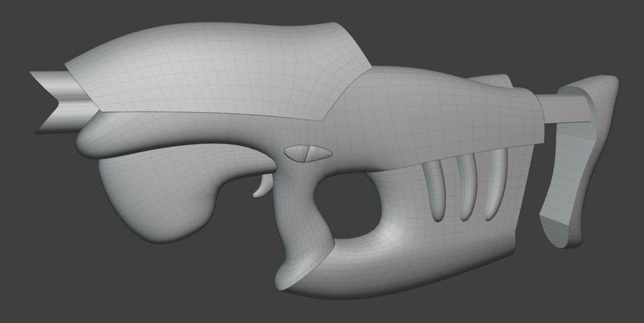Select the rightmost vent fin on the body
This screenshot has height=323, width=644.
click(497, 184)
